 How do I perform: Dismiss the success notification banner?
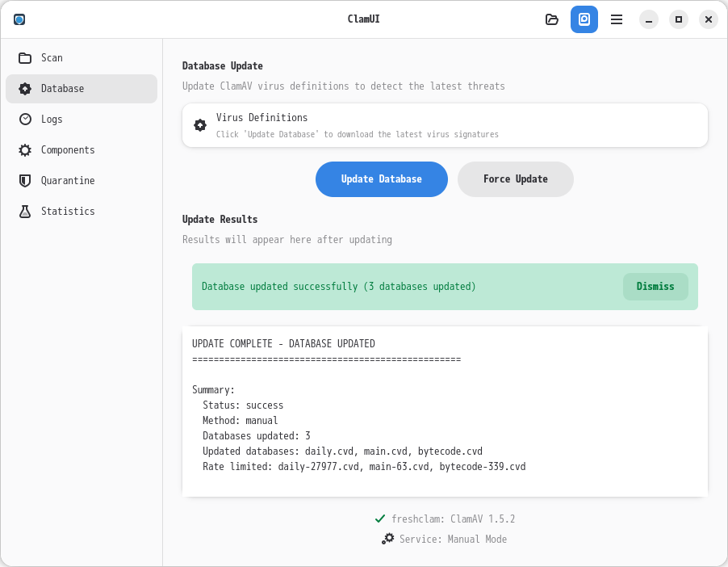pyautogui.click(x=655, y=287)
